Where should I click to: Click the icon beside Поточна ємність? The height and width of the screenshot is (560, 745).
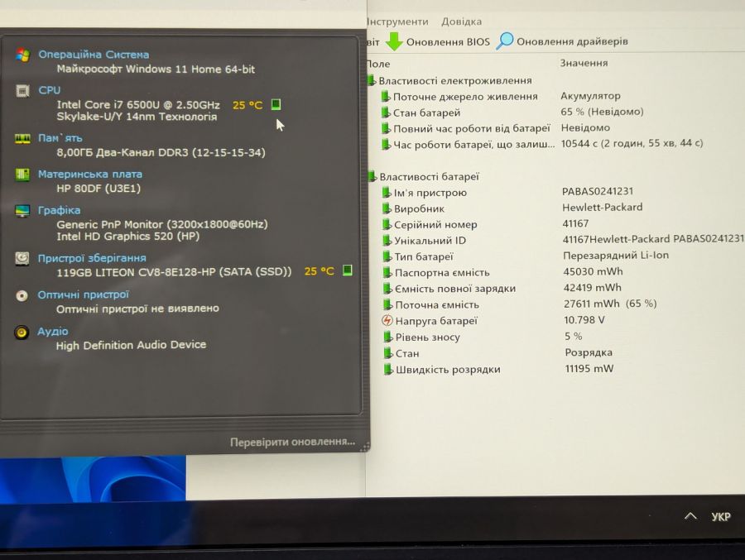point(387,304)
